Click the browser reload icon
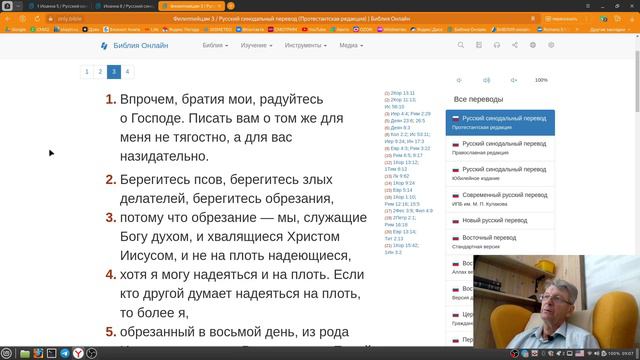The width and height of the screenshot is (640, 360). pos(37,19)
